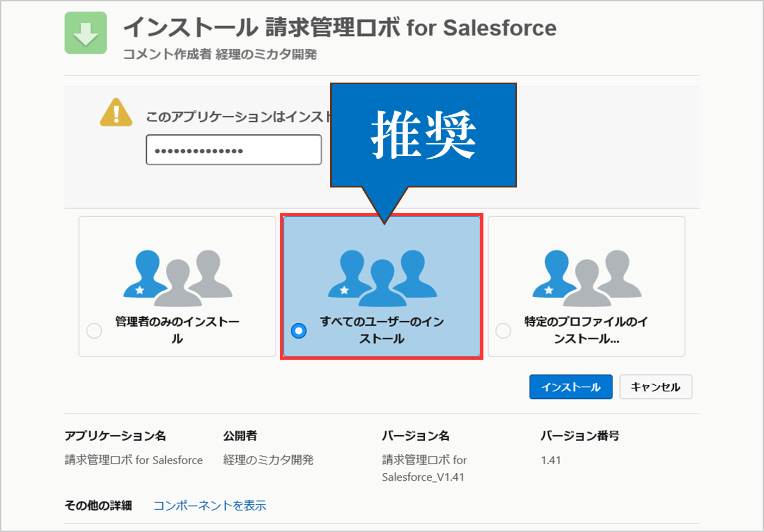
Task: Click the green install download arrow icon
Action: coord(85,33)
